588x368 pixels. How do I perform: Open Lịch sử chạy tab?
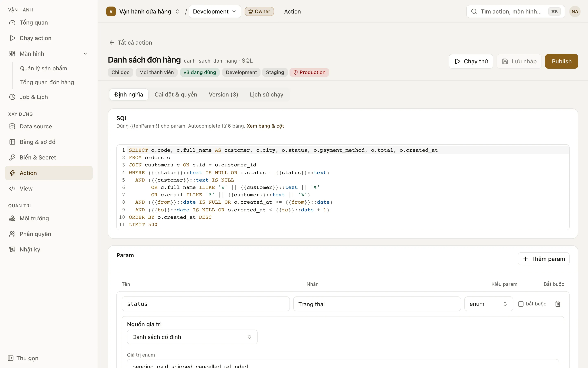coord(267,94)
